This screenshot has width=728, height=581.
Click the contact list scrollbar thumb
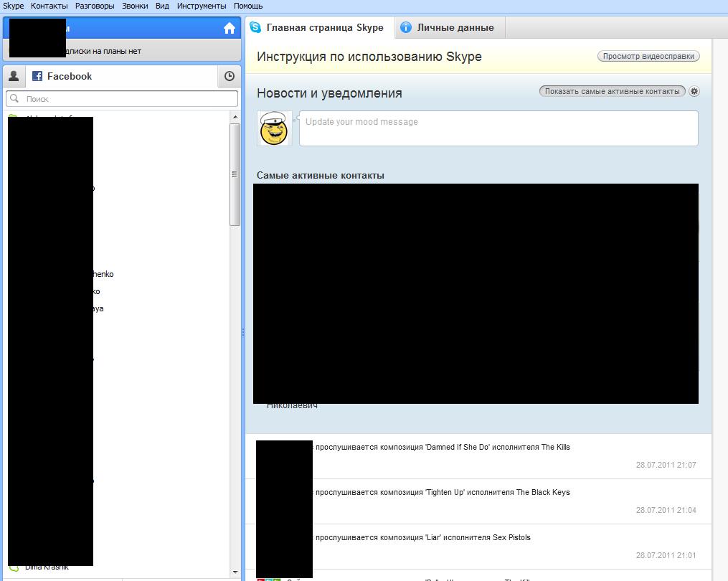235,174
